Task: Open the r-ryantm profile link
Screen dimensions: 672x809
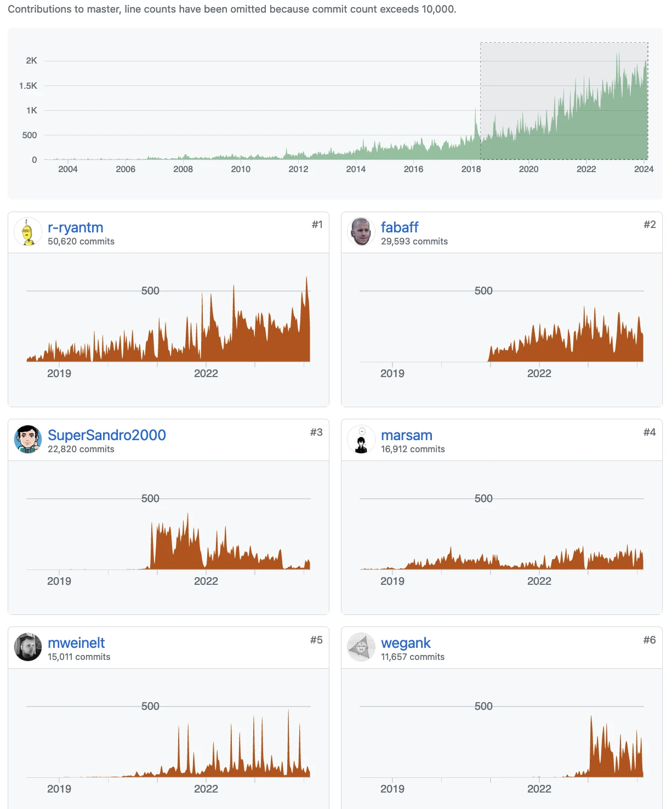Action: (x=75, y=227)
